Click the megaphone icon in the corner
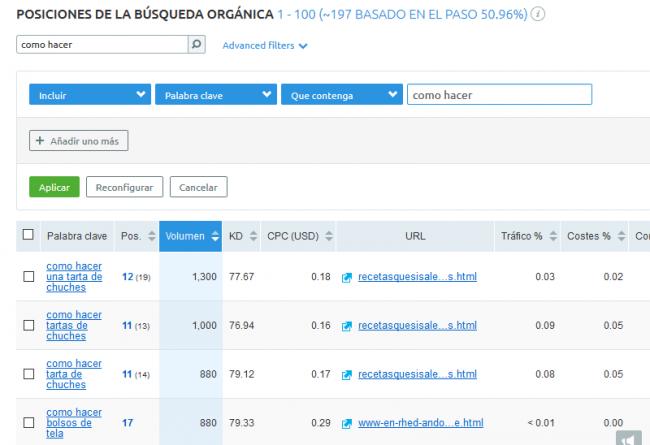Viewport: 650px width, 445px height. pos(629,438)
